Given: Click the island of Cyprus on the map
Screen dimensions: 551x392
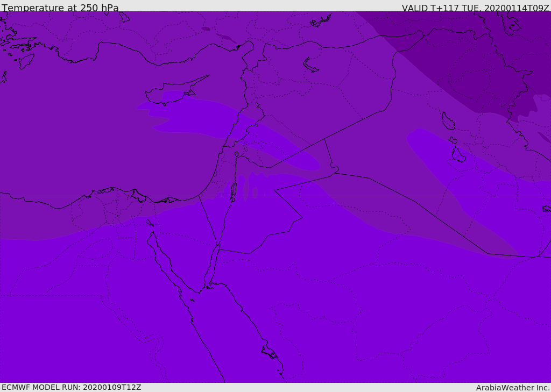Looking at the screenshot, I should click(x=174, y=91).
